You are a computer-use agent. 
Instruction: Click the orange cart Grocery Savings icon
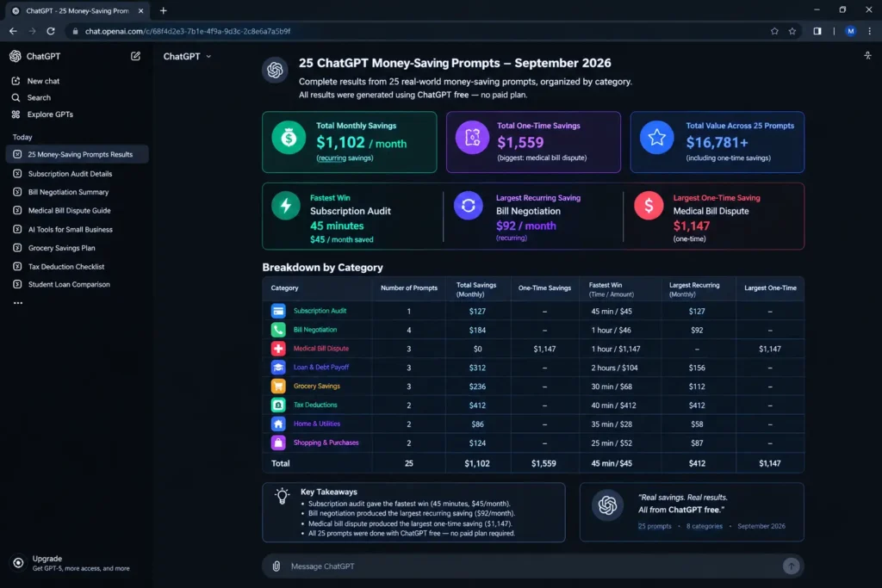point(278,387)
